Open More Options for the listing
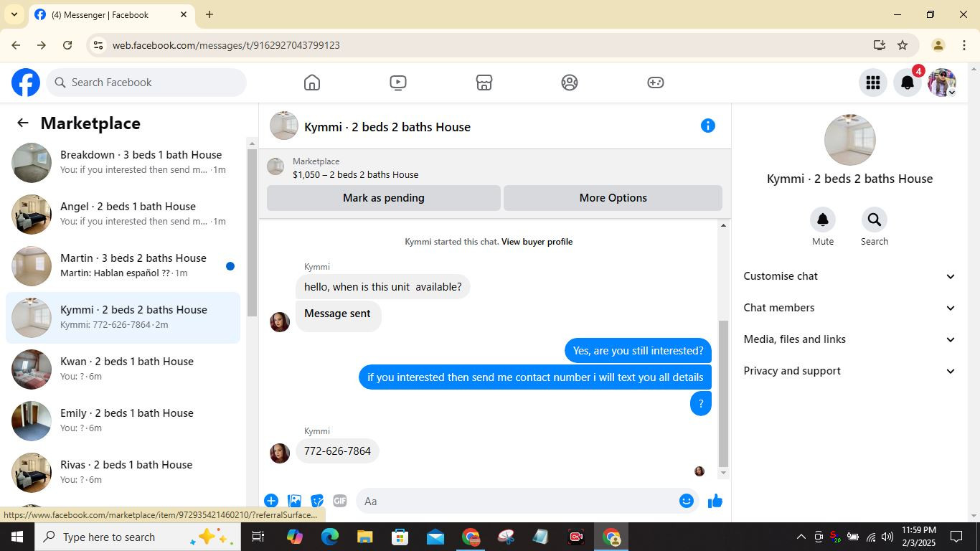Viewport: 980px width, 551px height. pos(613,198)
